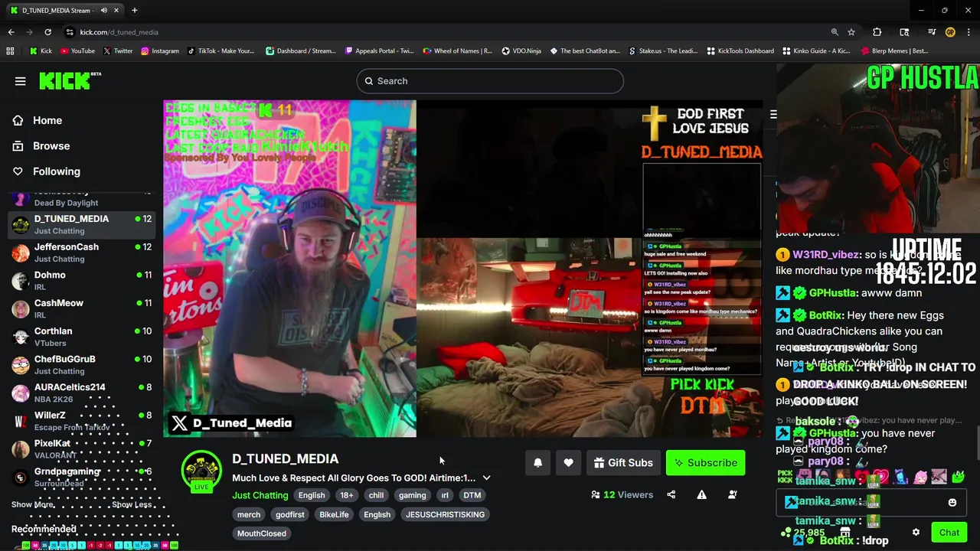Open the emoji picker in chat input

tap(952, 503)
